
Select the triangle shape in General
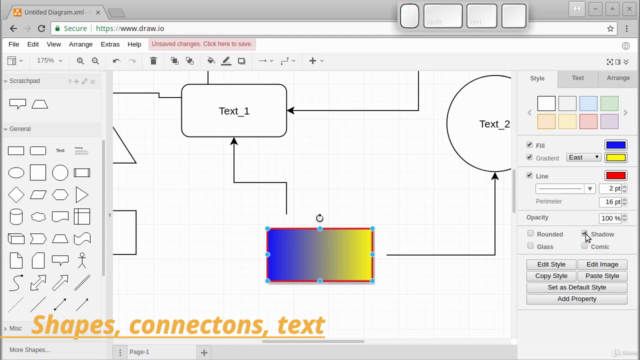coord(82,195)
